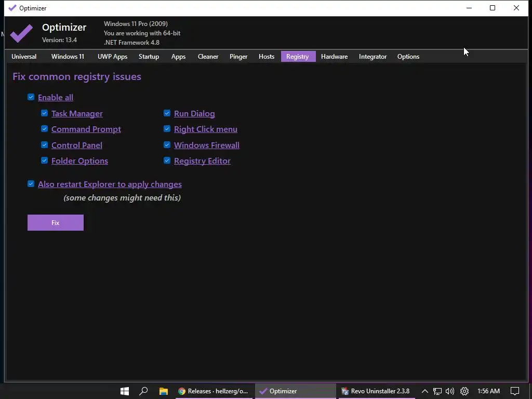Click Registry Editor link label
This screenshot has height=399, width=532.
point(202,161)
